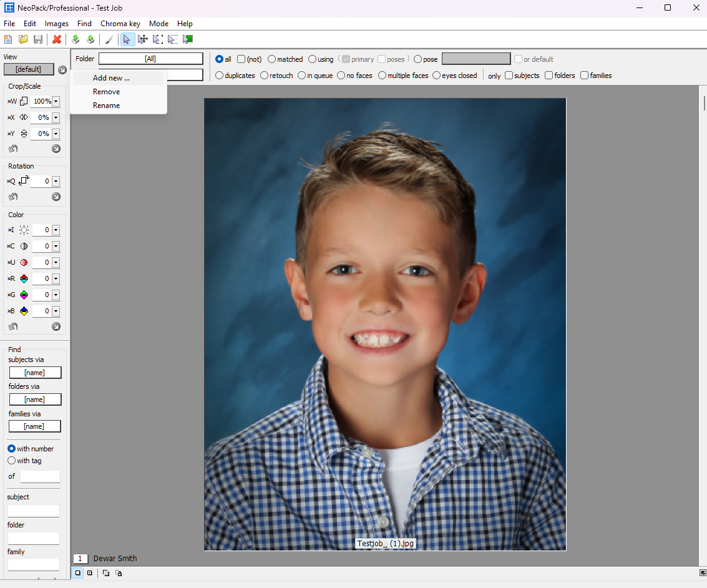The height and width of the screenshot is (588, 707).
Task: Select the 'using' radio button
Action: (312, 59)
